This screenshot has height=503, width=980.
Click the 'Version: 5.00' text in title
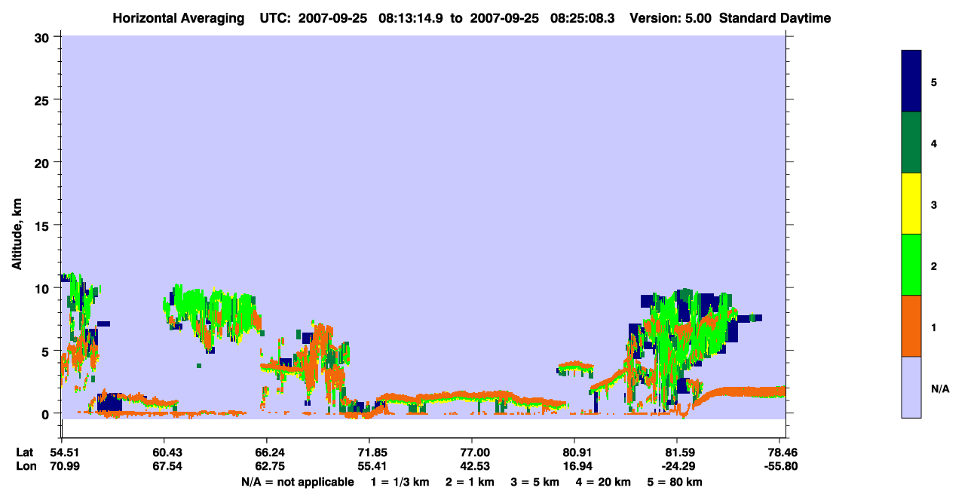671,18
